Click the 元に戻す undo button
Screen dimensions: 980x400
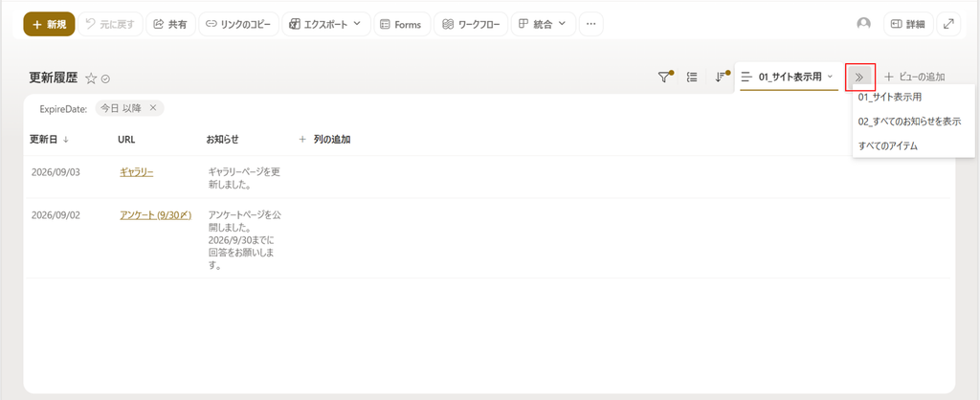(x=110, y=24)
